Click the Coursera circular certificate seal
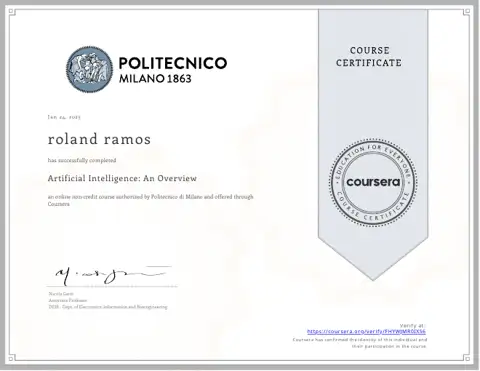480x371 pixels. tap(373, 183)
